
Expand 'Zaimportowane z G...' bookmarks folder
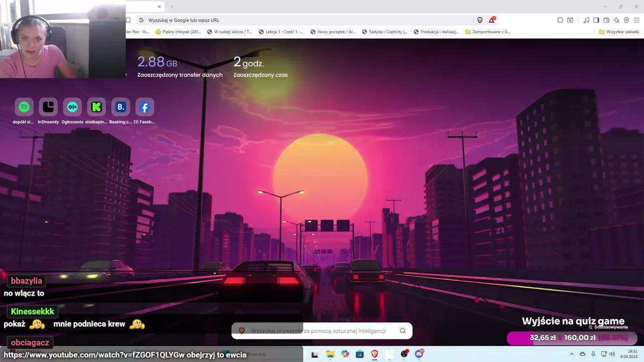488,32
